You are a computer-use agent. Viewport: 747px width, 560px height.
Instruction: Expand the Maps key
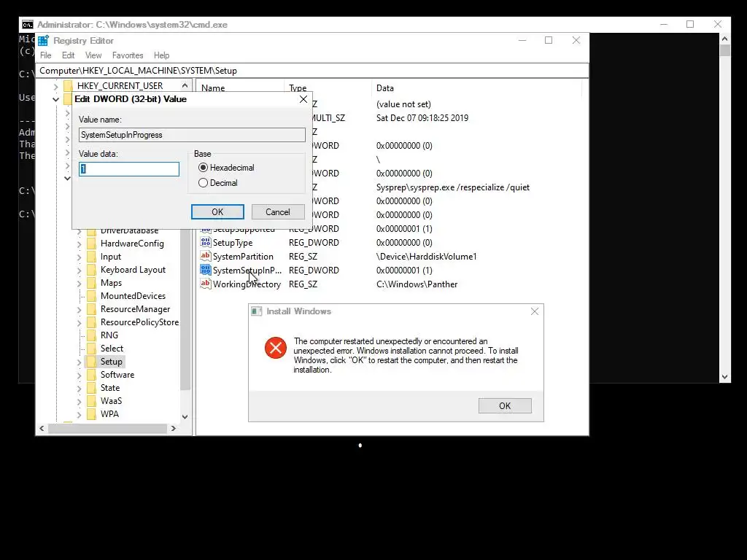(x=79, y=284)
